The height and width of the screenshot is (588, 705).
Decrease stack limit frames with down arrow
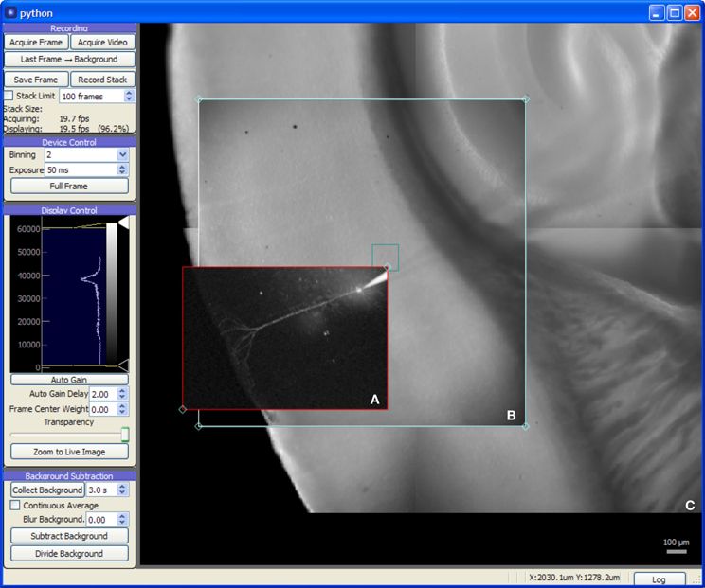pyautogui.click(x=129, y=99)
